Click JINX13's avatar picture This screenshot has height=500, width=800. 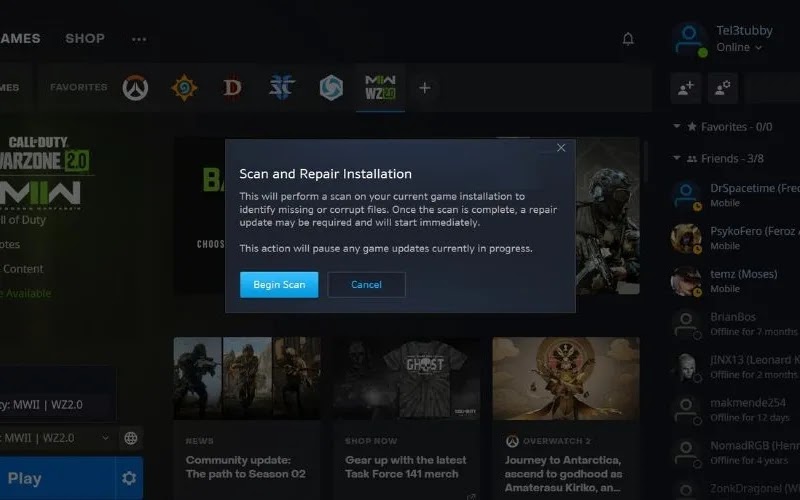click(686, 366)
